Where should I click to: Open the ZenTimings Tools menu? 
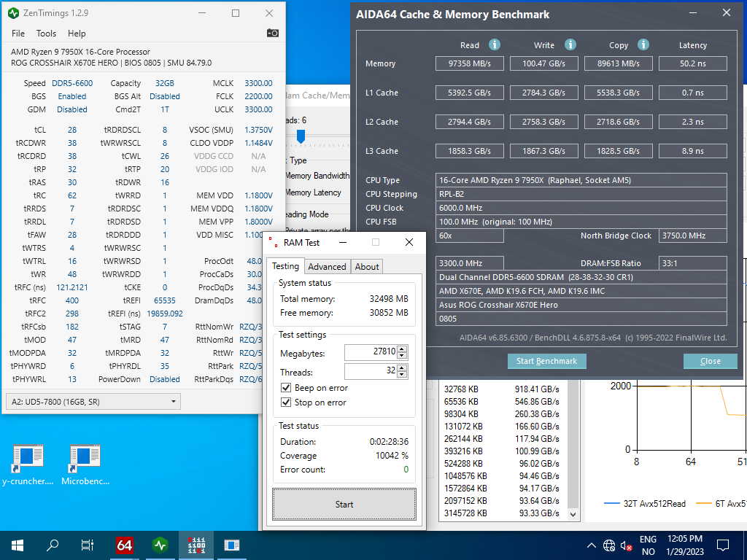click(x=46, y=34)
